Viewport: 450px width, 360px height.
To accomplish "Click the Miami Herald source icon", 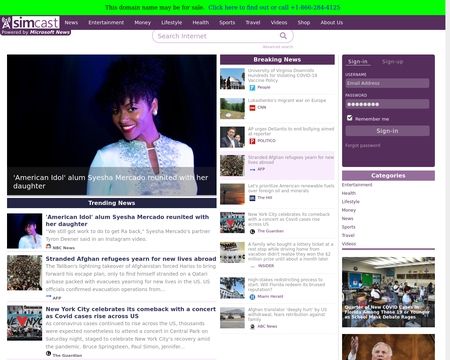I will tap(252, 297).
